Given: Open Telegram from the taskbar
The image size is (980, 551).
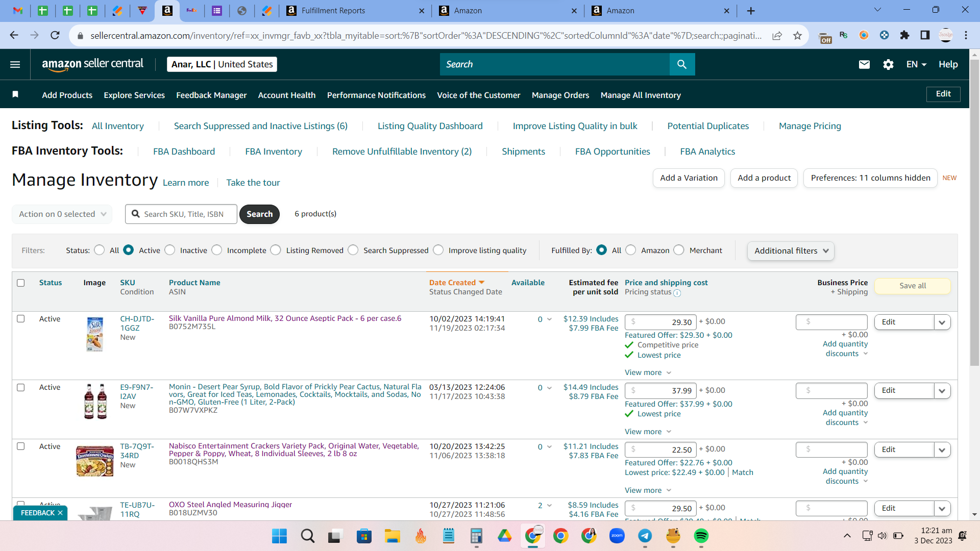Looking at the screenshot, I should (x=645, y=536).
